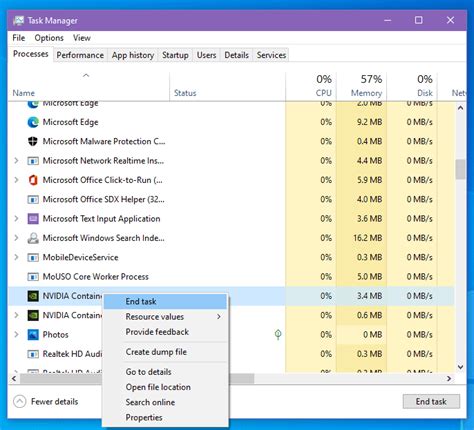
Task: Click the Microsoft Office Click-to-Run icon
Action: (x=33, y=180)
